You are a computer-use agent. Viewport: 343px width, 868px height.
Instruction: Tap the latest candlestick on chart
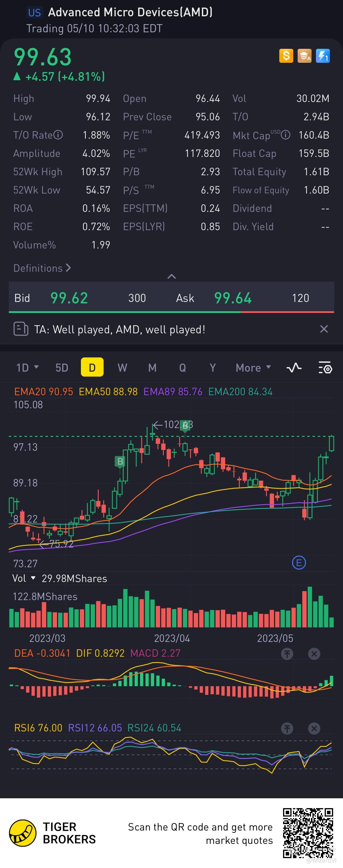click(x=332, y=443)
